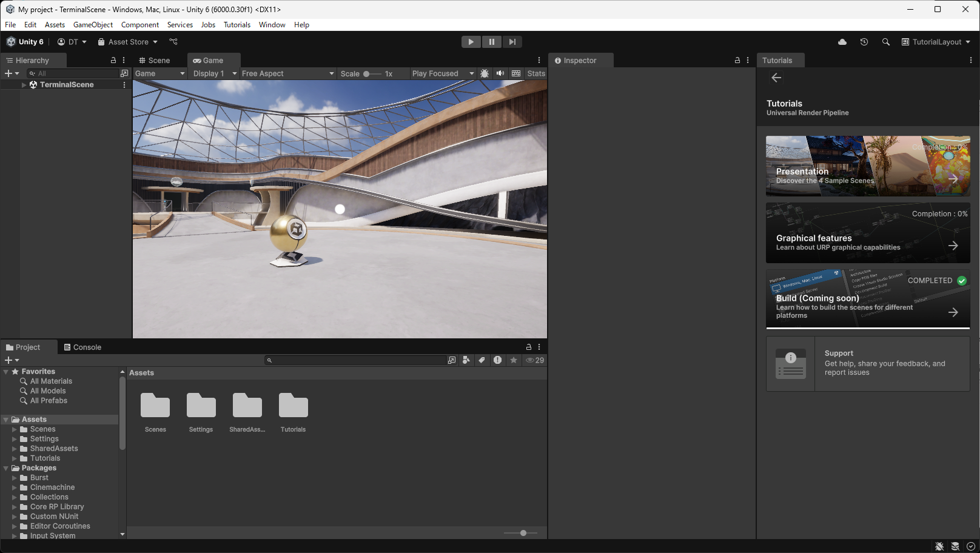This screenshot has width=980, height=553.
Task: Lock the Project panel
Action: (529, 347)
